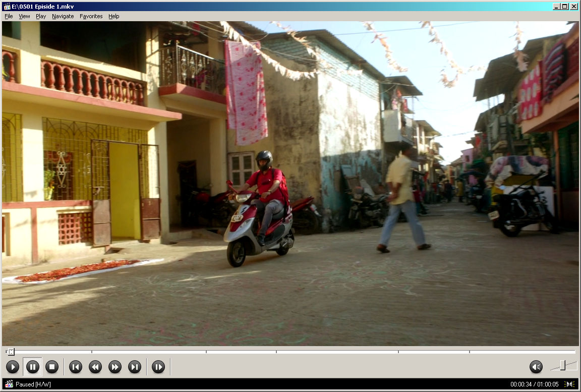Click the 00:00:34 / 01:00:05 time display
The height and width of the screenshot is (392, 581).
point(534,384)
